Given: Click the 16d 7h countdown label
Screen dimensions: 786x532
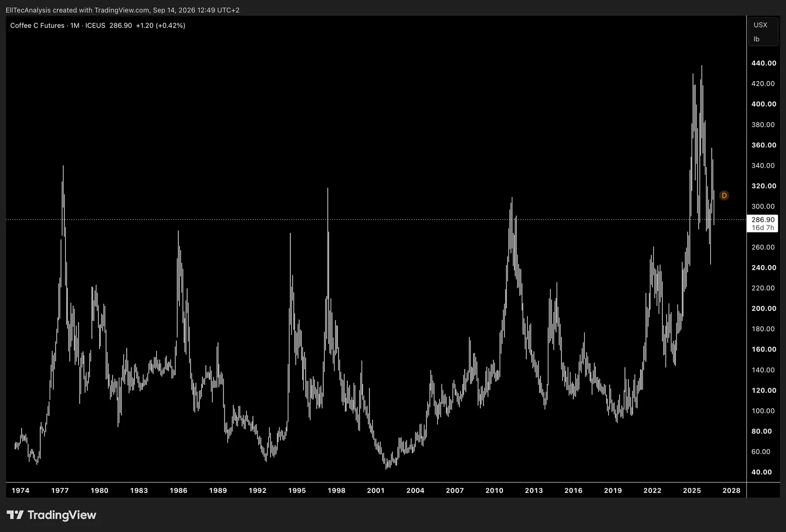Looking at the screenshot, I should (763, 227).
